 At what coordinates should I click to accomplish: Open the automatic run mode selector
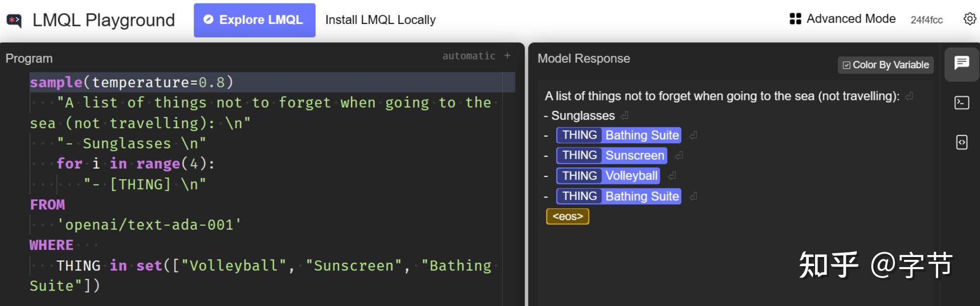coord(468,56)
